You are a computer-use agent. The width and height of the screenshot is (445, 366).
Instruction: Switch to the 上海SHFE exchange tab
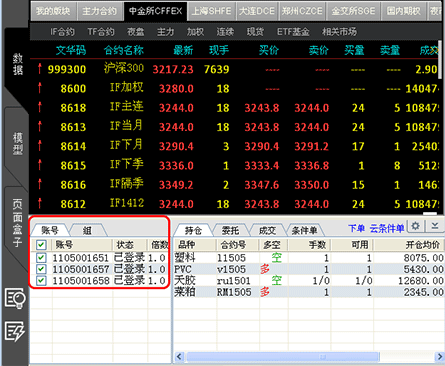click(212, 11)
